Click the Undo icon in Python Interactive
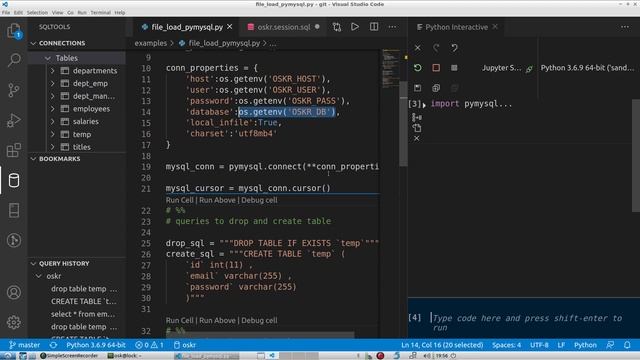This screenshot has height=360, width=640. 454,48
